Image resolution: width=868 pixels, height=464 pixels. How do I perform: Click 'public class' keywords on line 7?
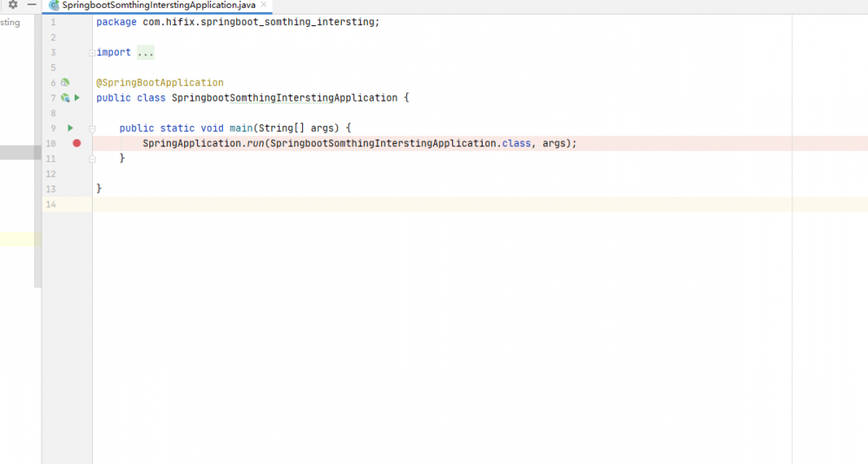tap(131, 98)
